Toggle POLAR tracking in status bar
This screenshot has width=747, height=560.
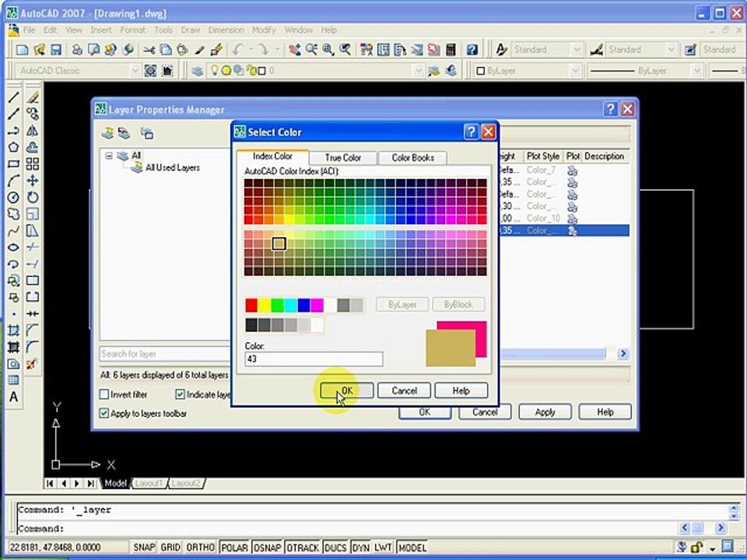pos(234,547)
